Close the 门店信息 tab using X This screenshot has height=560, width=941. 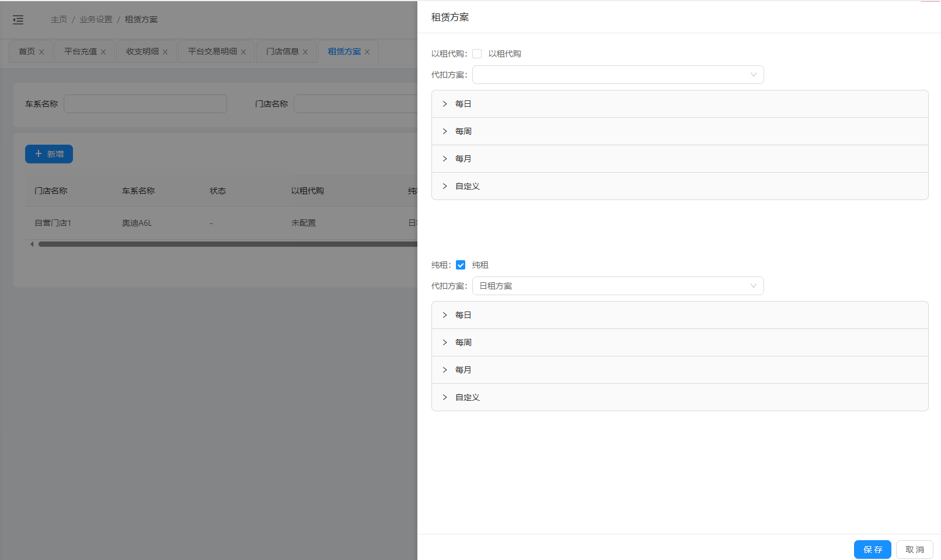[x=305, y=52]
